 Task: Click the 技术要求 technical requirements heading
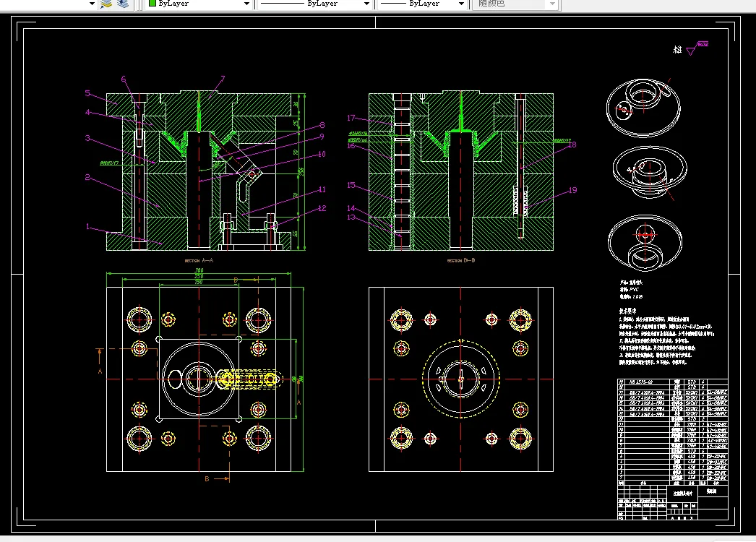click(628, 311)
